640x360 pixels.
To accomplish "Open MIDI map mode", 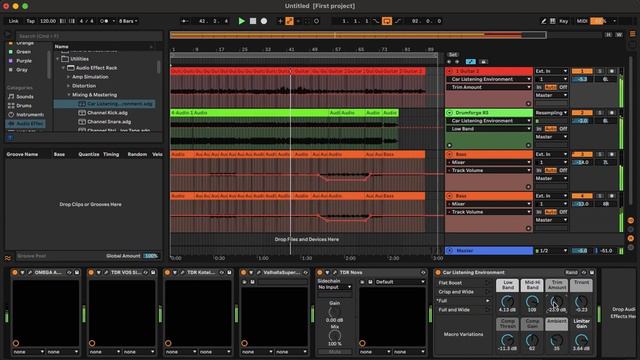I will (x=582, y=21).
